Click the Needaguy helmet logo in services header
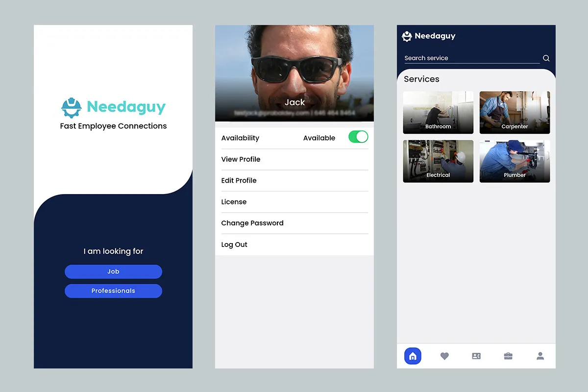The height and width of the screenshot is (392, 588). point(407,36)
